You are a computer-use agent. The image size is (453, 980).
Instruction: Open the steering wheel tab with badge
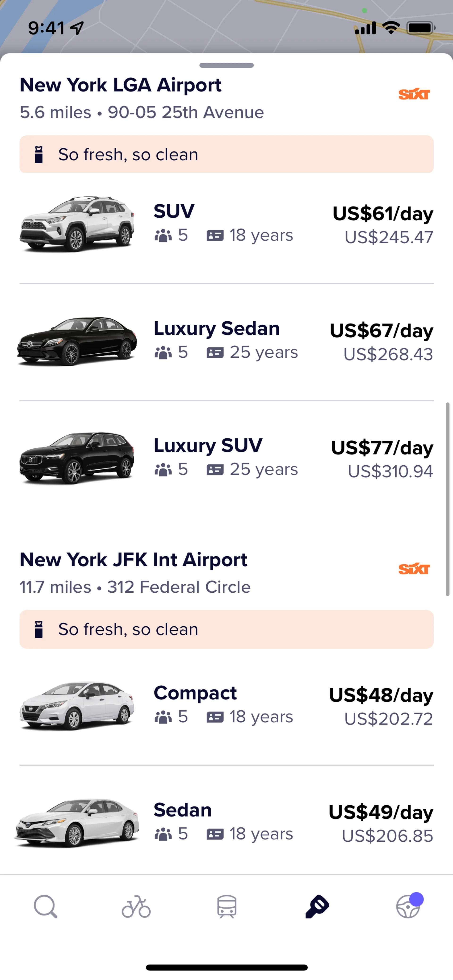408,907
